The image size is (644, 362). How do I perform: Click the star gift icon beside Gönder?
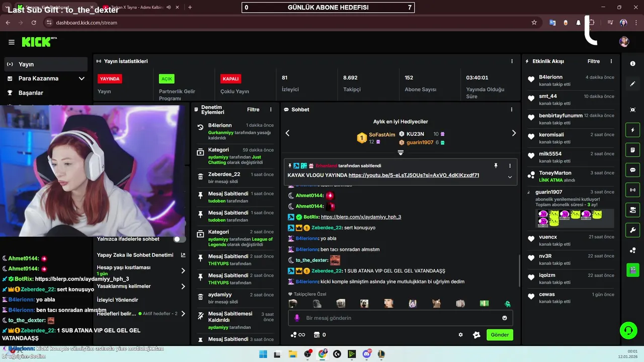point(476,335)
